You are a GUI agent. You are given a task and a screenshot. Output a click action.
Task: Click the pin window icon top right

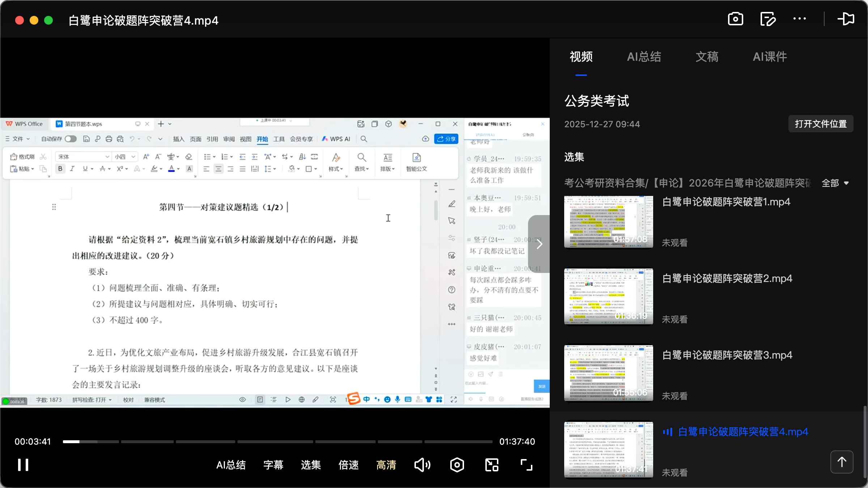846,19
